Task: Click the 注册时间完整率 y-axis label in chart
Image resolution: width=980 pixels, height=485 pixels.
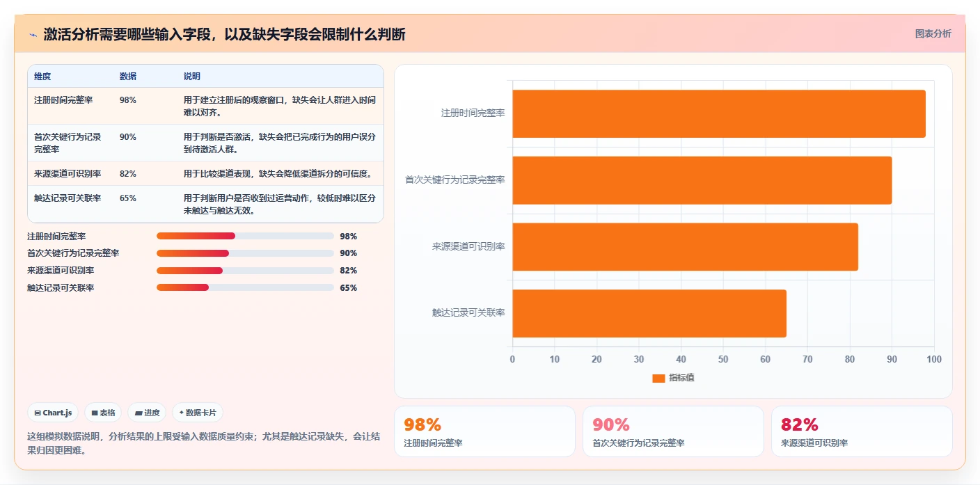Action: (473, 113)
